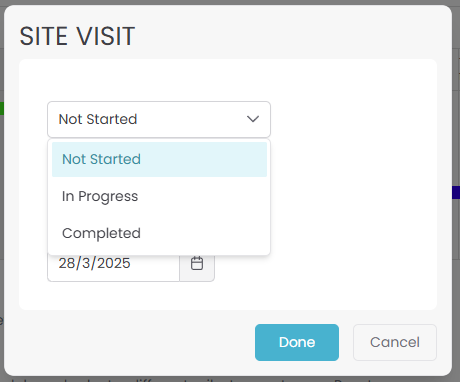Viewport: 460px width, 382px height.
Task: Click into the 28/3/2025 date field
Action: pyautogui.click(x=114, y=264)
